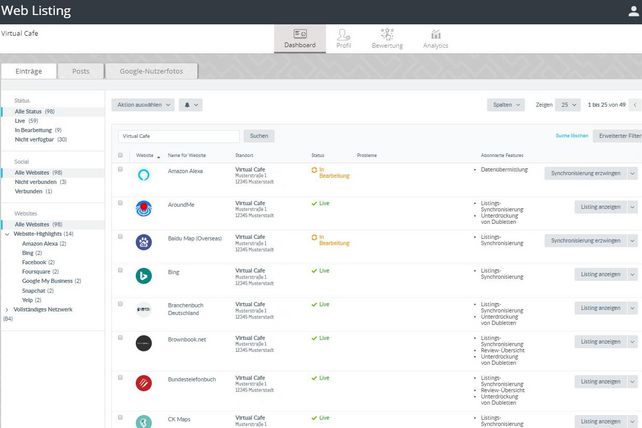Viewport: 642px width, 428px height.
Task: Select the Brownbook.net row checkbox
Action: [x=121, y=339]
